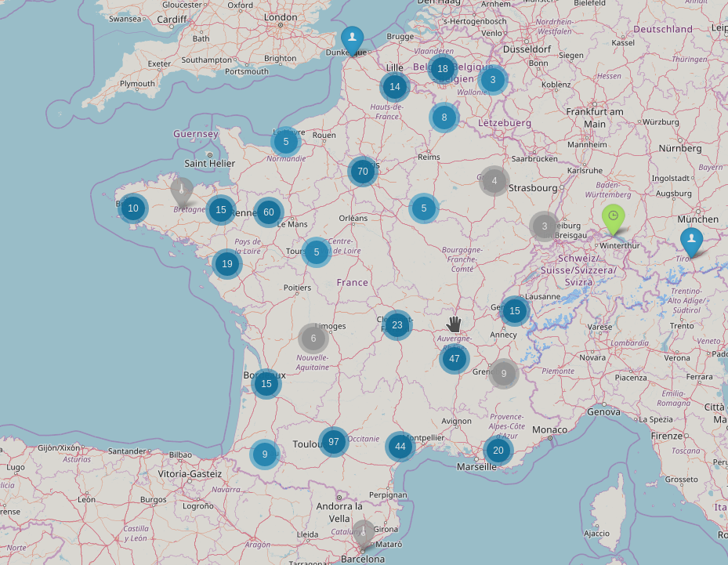Click the cluster of 23 at Clermont-Ferrand
Screen dimensions: 728x565
(x=397, y=325)
